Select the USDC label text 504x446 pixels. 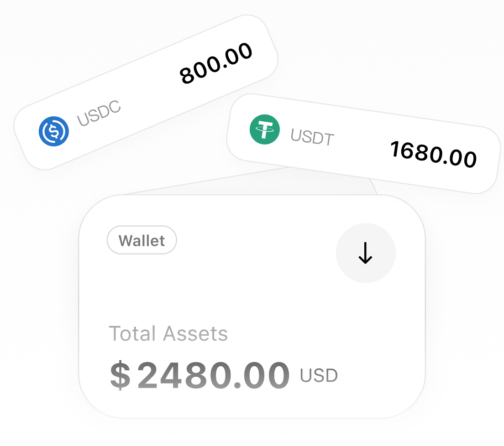[x=99, y=113]
